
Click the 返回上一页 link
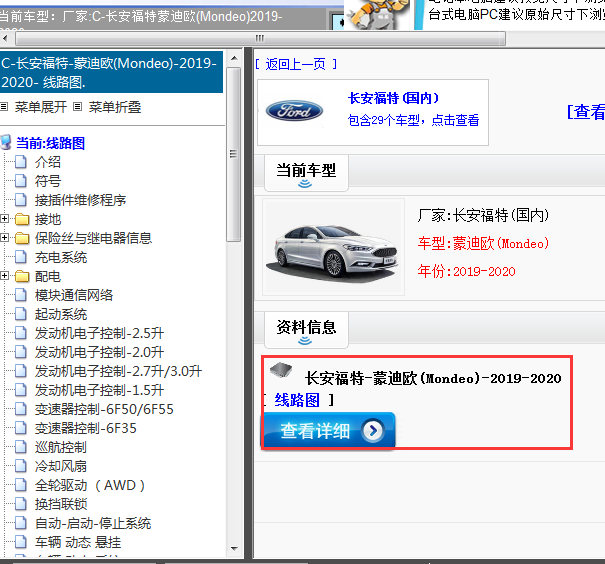click(x=296, y=64)
